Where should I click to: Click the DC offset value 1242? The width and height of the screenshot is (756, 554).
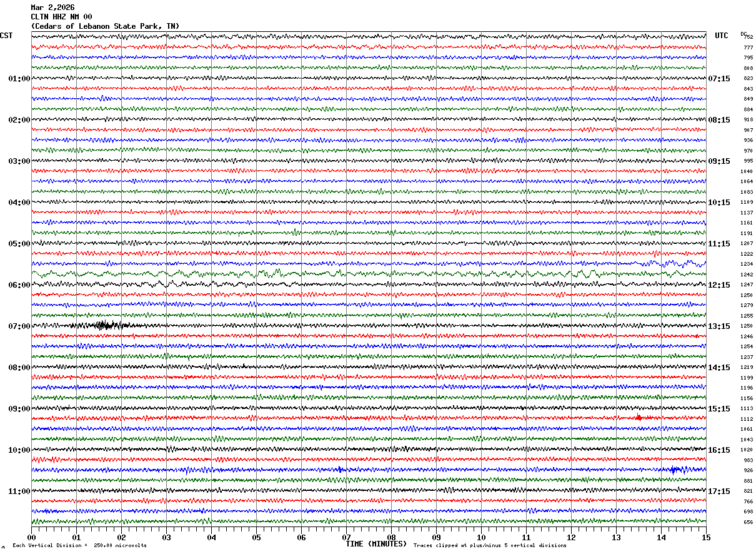point(747,274)
